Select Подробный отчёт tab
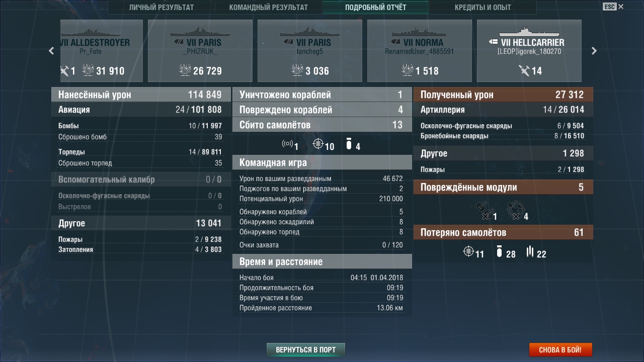The image size is (644, 362). click(376, 8)
